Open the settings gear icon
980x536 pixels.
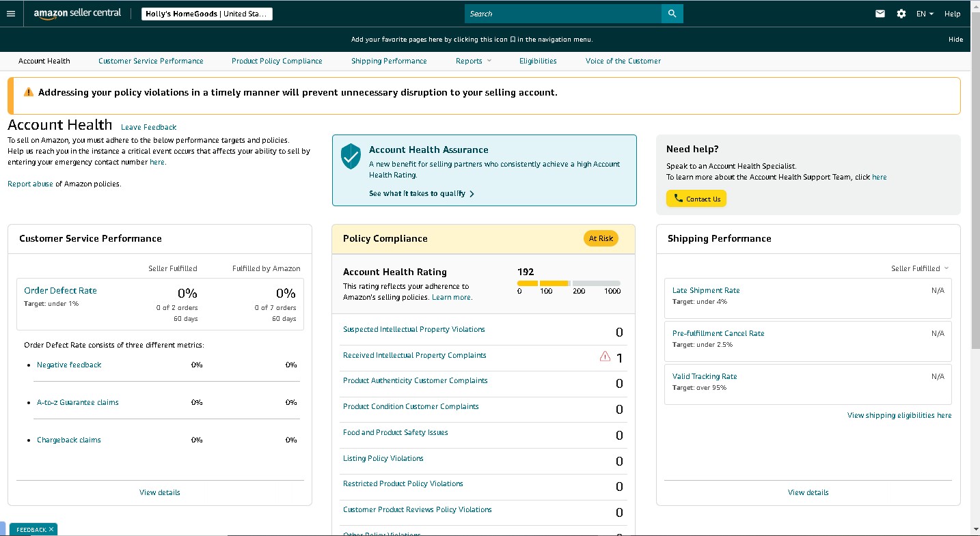[x=901, y=14]
